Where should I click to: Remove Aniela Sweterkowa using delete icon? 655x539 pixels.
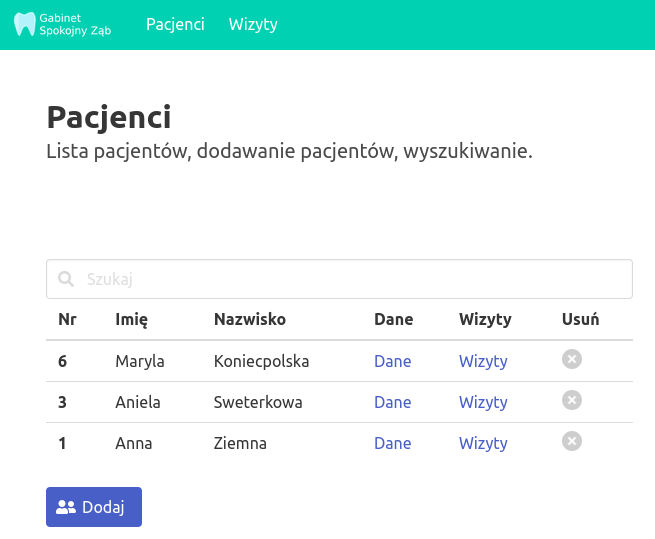[571, 401]
